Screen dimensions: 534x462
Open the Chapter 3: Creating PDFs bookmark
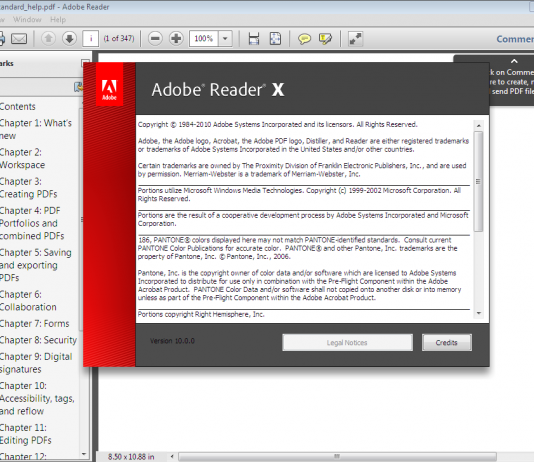29,188
